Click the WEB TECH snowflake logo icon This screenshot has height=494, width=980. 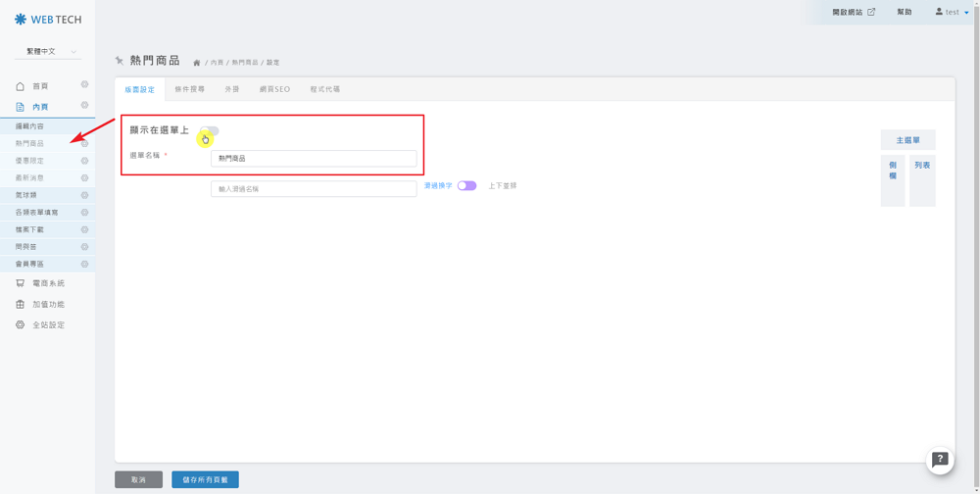21,20
